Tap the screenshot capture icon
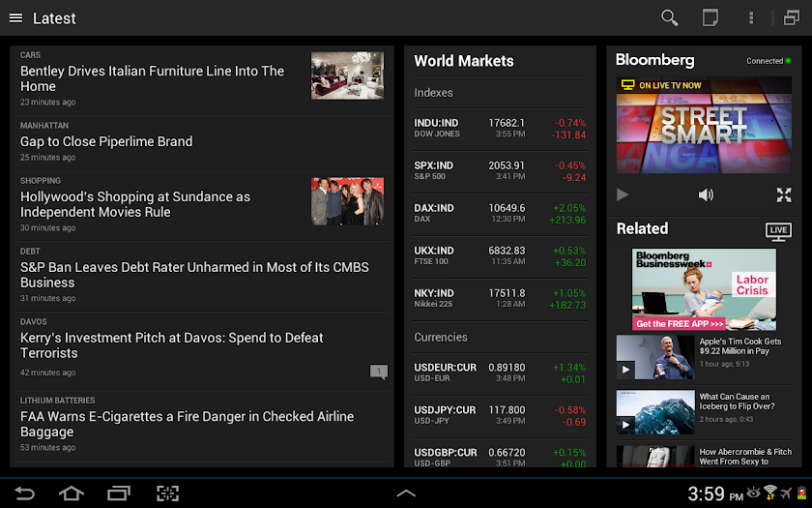This screenshot has height=508, width=812. click(x=168, y=493)
